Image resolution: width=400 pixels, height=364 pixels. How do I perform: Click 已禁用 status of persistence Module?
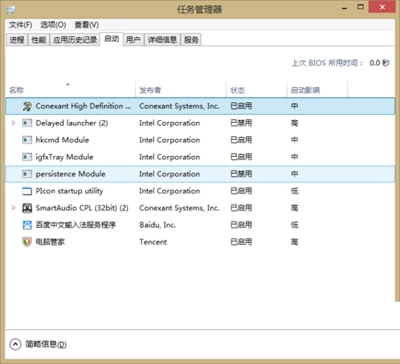pos(241,174)
